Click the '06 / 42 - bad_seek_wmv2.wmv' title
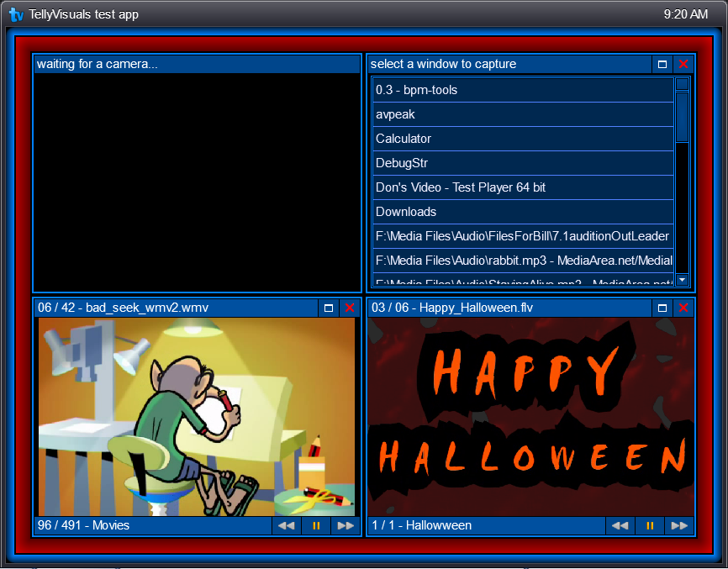This screenshot has height=569, width=728. point(123,308)
